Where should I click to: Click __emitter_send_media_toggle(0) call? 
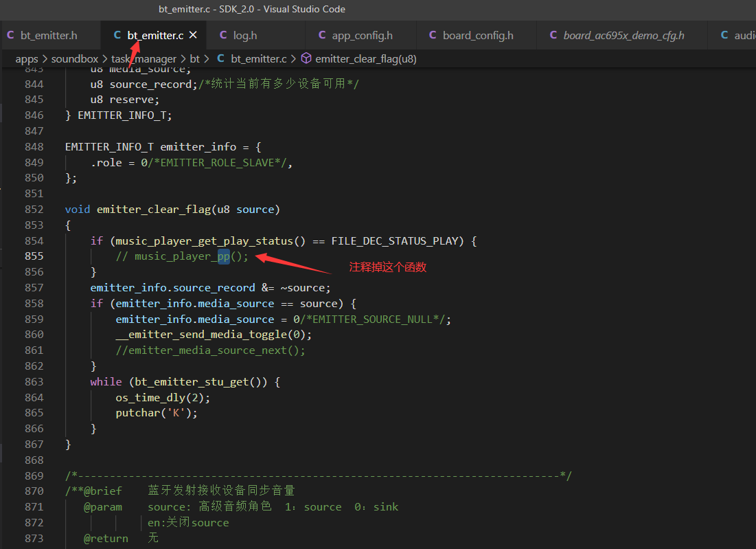[x=214, y=335]
